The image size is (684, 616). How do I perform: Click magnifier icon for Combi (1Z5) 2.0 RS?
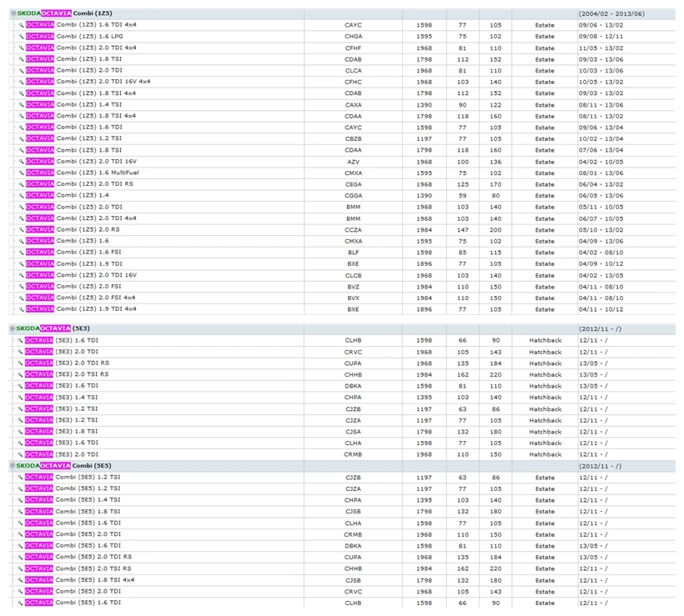click(x=21, y=230)
